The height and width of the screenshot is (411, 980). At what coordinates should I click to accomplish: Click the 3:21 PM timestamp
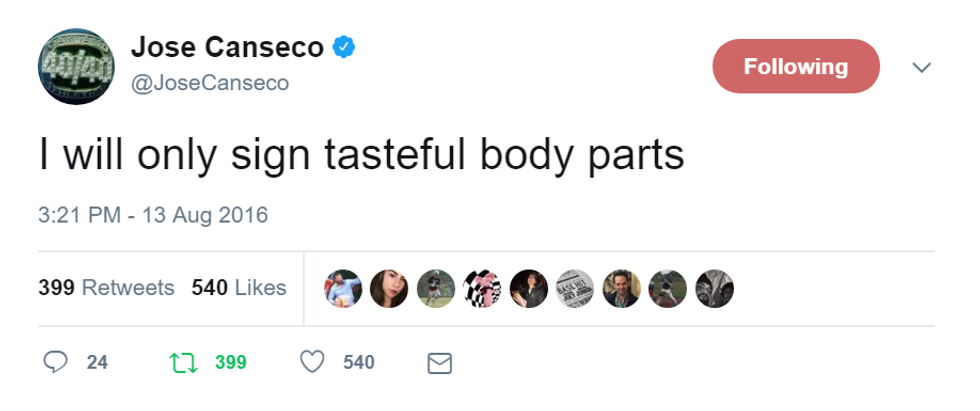153,215
